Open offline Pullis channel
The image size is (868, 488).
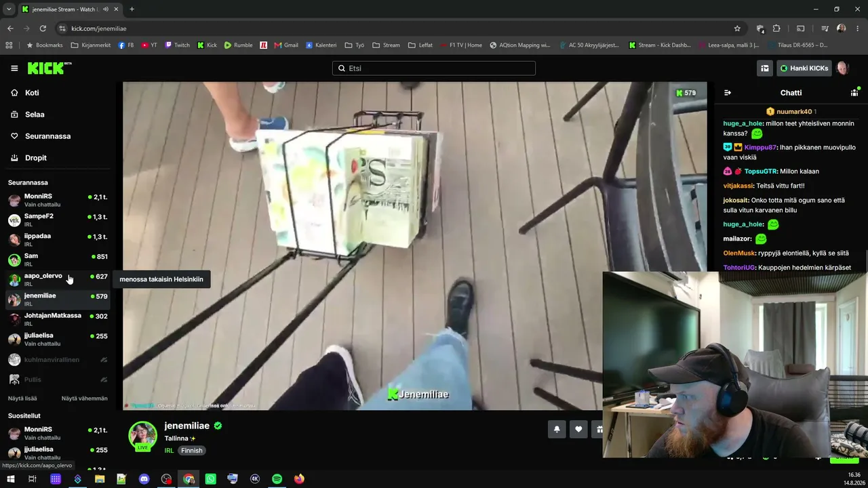tap(58, 380)
